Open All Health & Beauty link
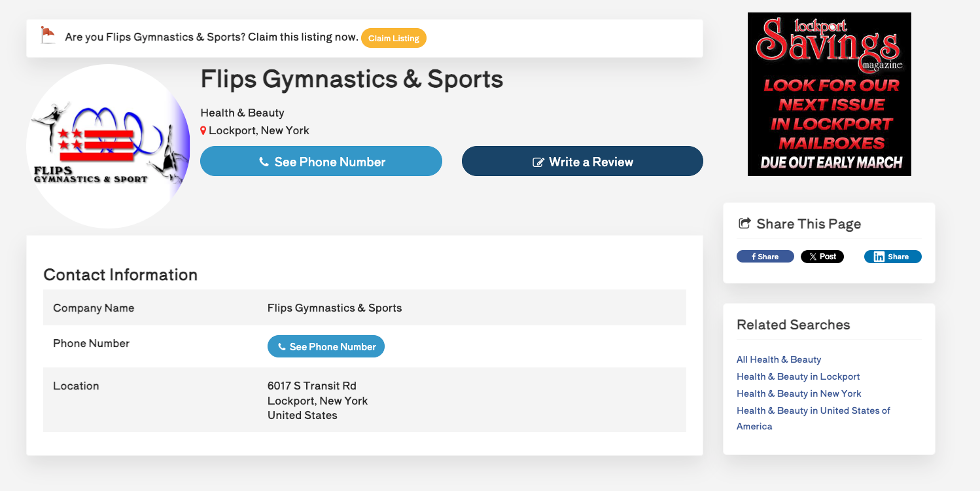 coord(779,359)
